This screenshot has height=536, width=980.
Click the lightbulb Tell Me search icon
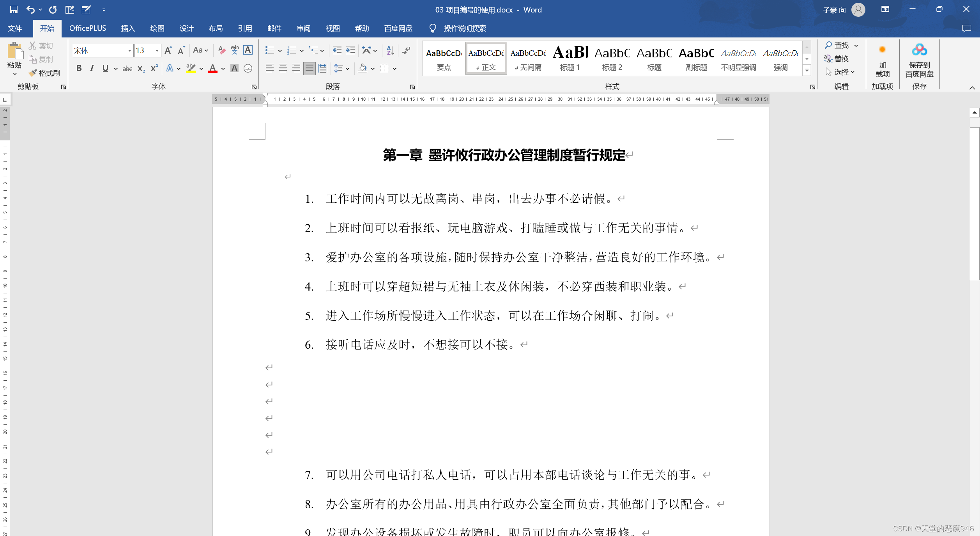click(432, 28)
